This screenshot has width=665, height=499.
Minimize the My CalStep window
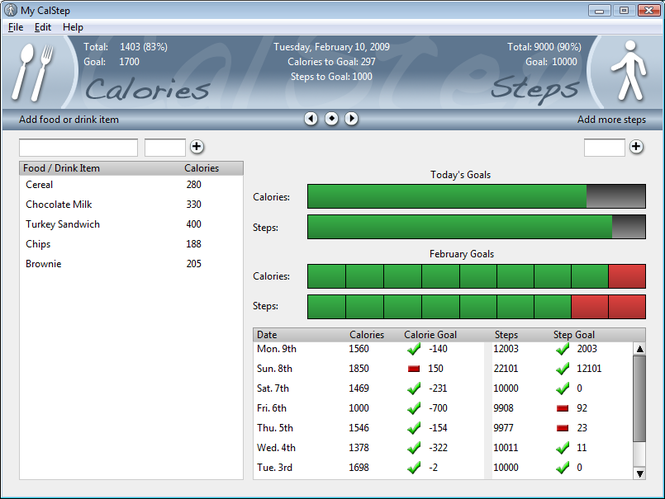(x=599, y=10)
